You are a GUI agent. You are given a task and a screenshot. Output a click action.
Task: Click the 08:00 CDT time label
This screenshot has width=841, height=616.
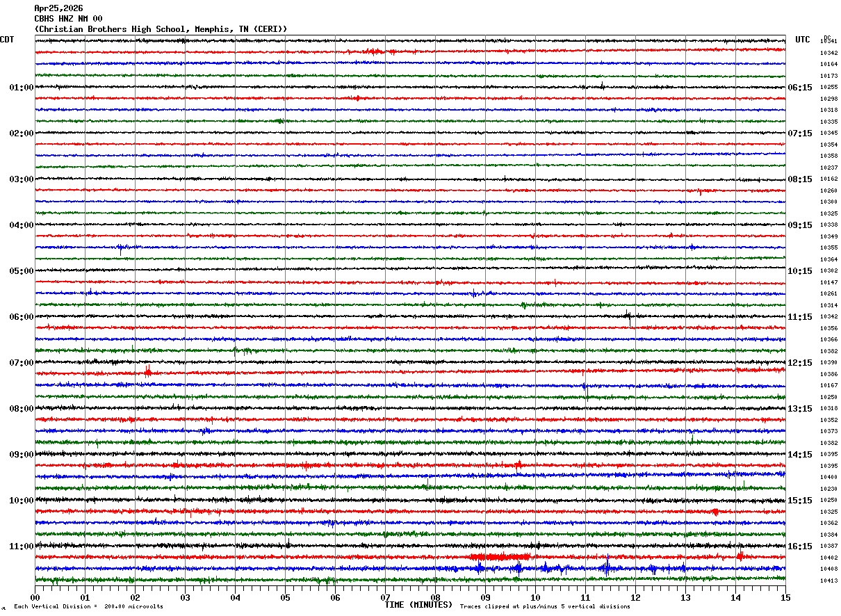pyautogui.click(x=22, y=409)
